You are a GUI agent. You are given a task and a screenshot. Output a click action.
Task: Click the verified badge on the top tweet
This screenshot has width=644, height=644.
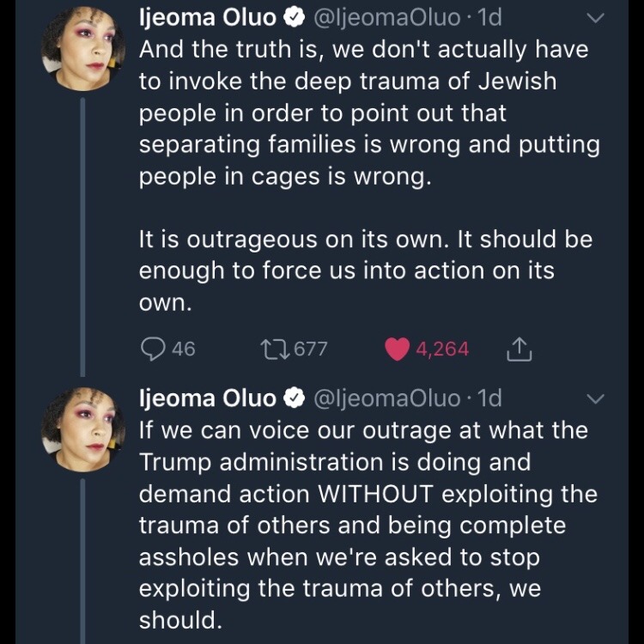tap(292, 17)
